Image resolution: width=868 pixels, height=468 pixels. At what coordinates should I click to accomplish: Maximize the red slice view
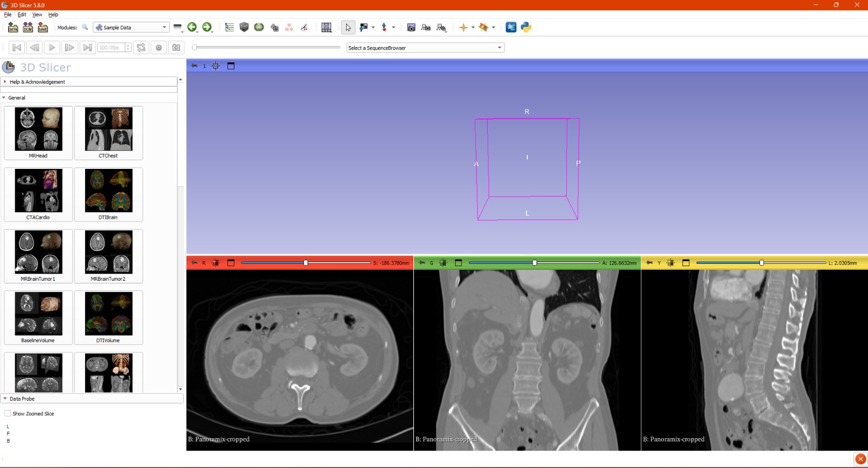click(x=231, y=263)
